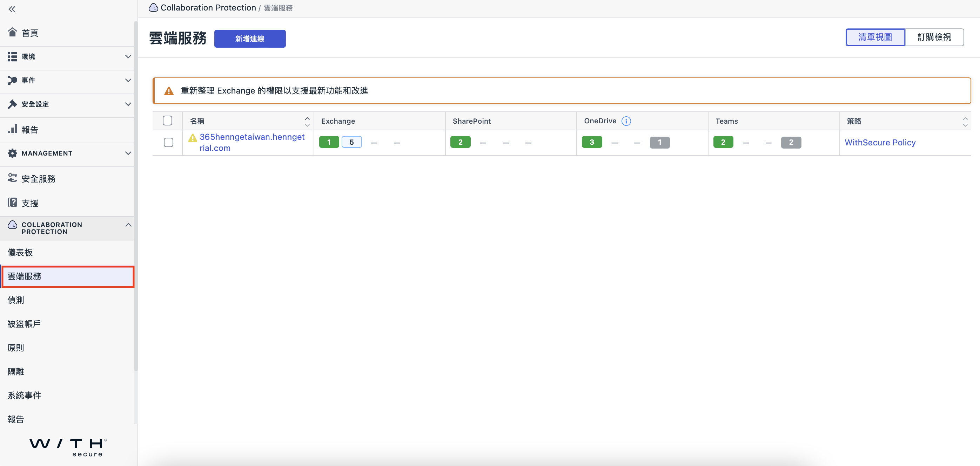Sort table by 策略 column arrows
This screenshot has height=466, width=980.
[965, 122]
